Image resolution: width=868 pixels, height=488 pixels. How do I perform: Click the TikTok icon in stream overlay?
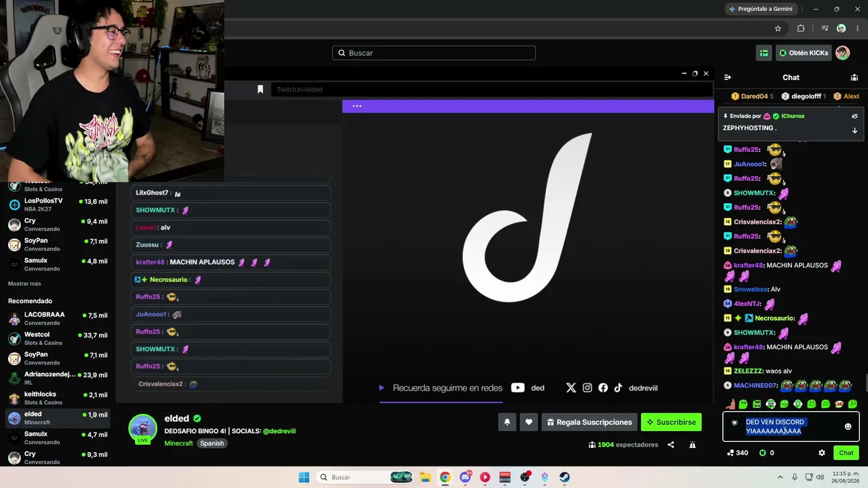pyautogui.click(x=618, y=388)
